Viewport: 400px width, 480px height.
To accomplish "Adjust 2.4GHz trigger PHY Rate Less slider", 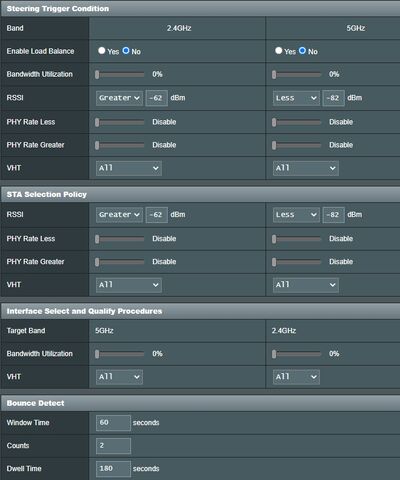I will point(120,122).
